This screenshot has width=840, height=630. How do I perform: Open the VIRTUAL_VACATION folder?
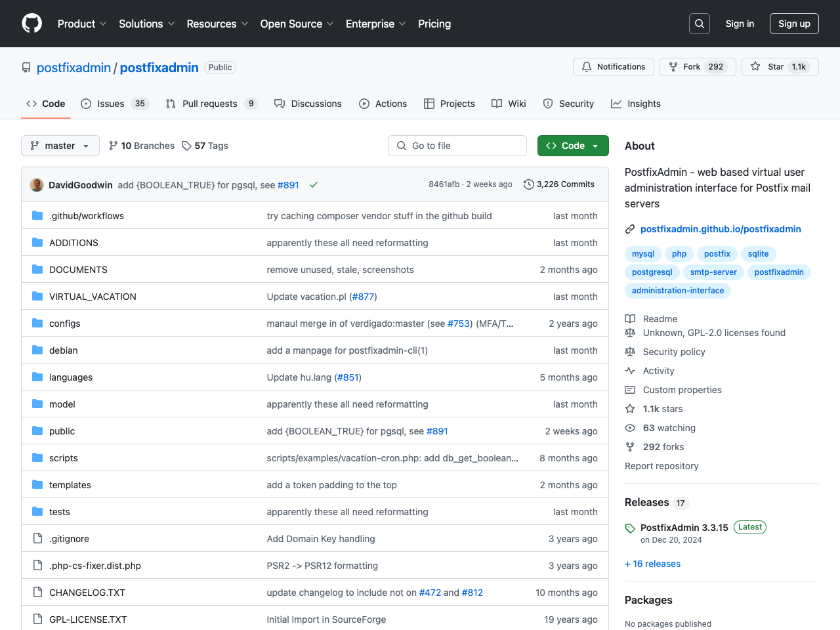tap(93, 297)
